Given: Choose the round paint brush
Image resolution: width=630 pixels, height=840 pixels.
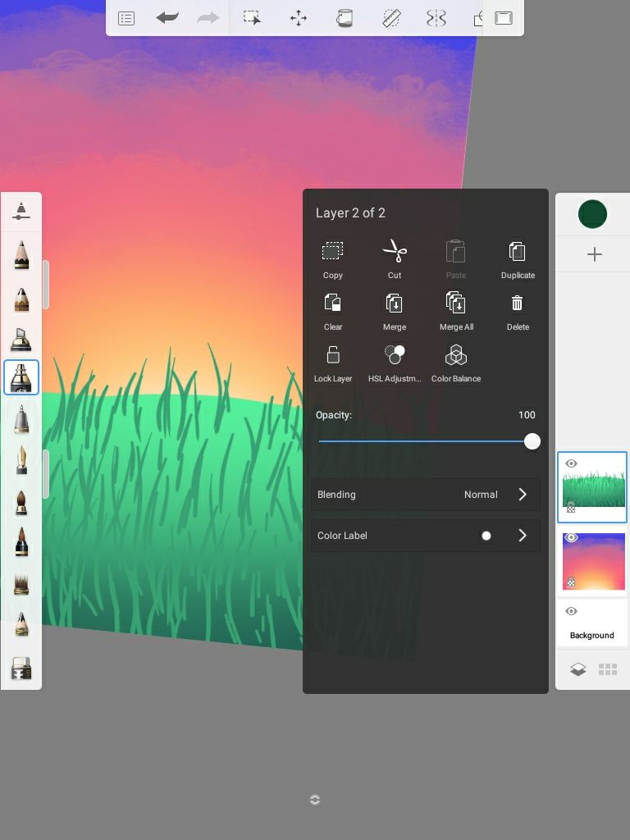Looking at the screenshot, I should point(21,502).
